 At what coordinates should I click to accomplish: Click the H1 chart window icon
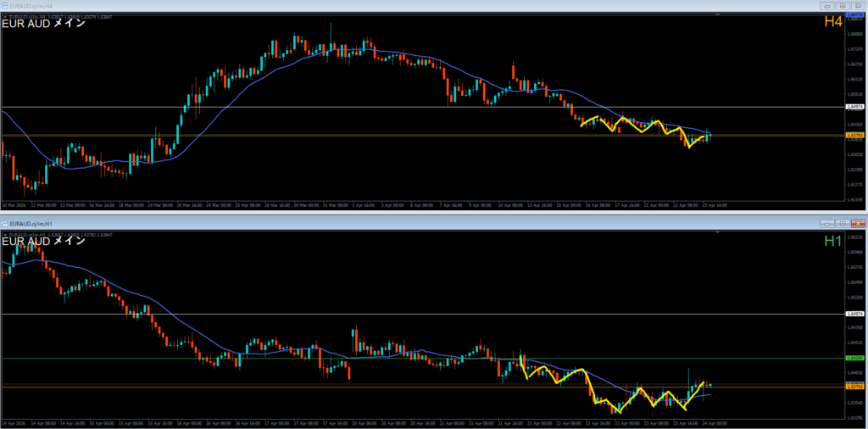coord(6,223)
